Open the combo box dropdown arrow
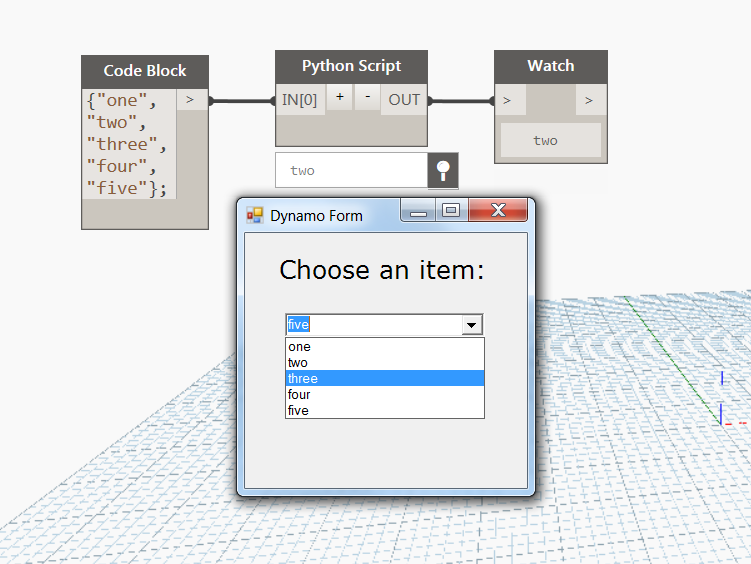This screenshot has height=564, width=751. pos(472,325)
